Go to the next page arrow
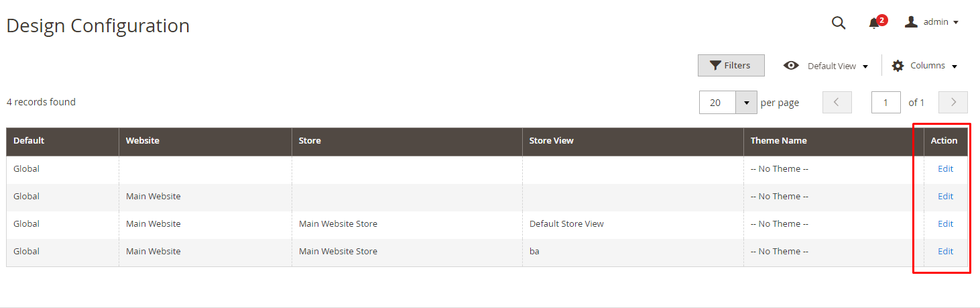Screen dimensions: 980x308 (953, 103)
